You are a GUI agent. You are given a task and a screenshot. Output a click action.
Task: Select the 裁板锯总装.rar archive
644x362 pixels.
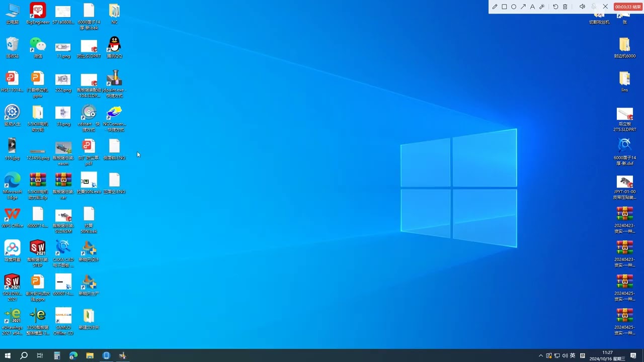(x=63, y=186)
